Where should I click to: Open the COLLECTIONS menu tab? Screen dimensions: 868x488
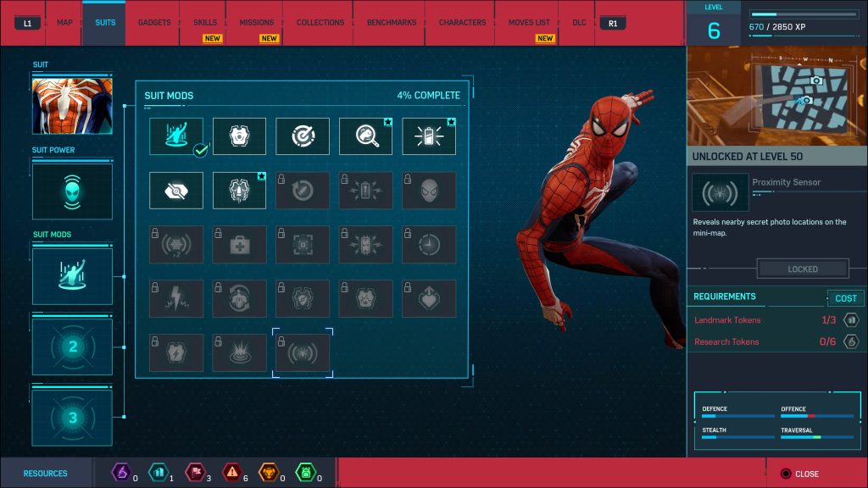pyautogui.click(x=318, y=23)
